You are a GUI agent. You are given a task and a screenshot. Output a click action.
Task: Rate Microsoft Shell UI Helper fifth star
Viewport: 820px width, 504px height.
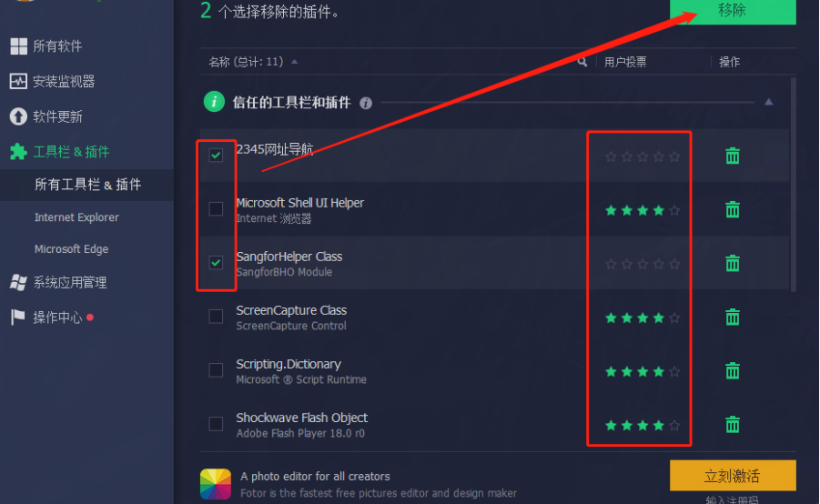pyautogui.click(x=674, y=210)
